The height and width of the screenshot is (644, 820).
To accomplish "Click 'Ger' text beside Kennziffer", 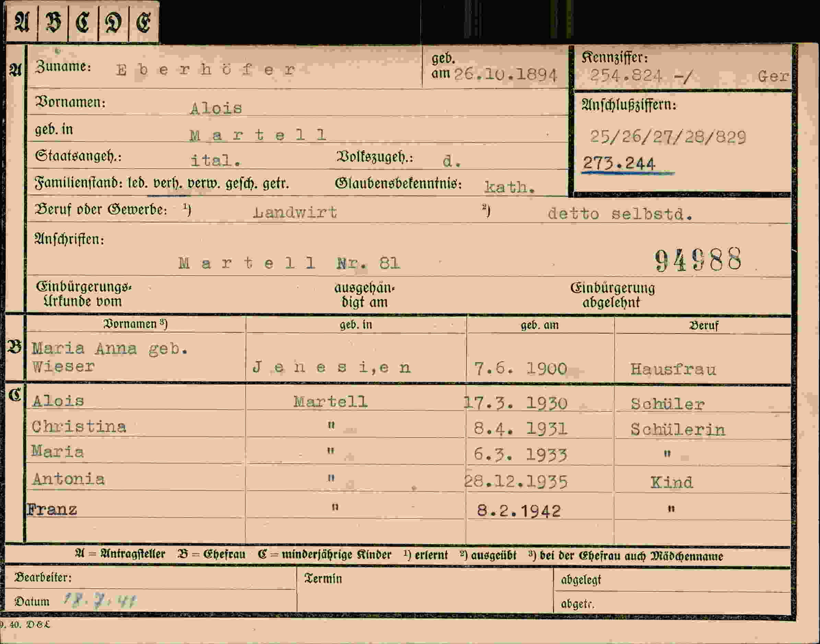I will [773, 76].
